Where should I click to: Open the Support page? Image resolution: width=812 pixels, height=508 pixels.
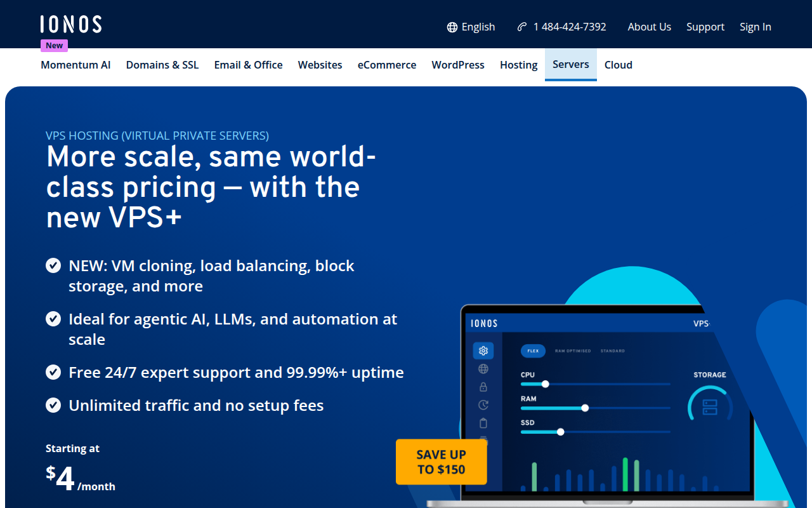705,27
